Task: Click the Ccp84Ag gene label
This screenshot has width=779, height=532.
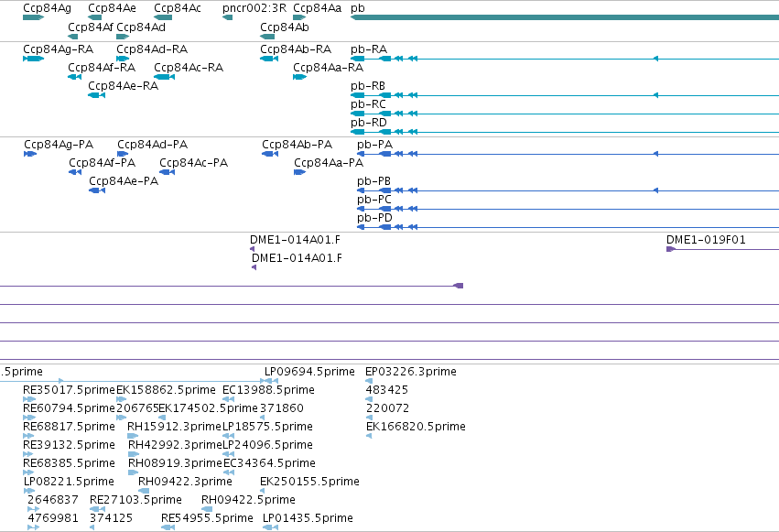Action: pyautogui.click(x=48, y=8)
